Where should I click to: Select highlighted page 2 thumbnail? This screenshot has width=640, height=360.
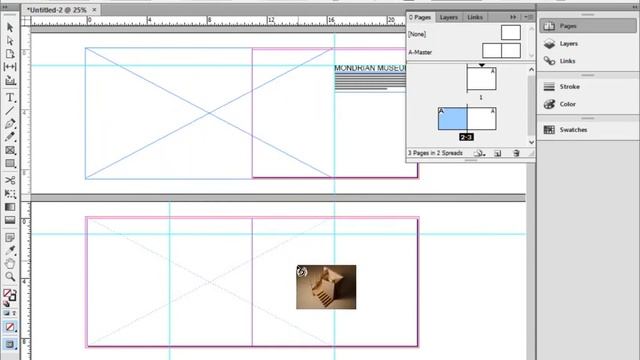(453, 119)
